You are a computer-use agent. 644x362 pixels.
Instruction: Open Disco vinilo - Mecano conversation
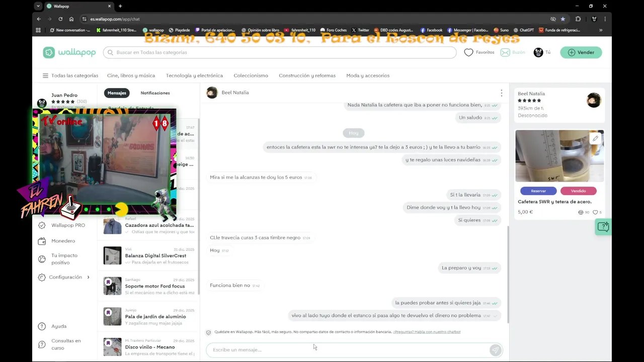click(x=149, y=347)
